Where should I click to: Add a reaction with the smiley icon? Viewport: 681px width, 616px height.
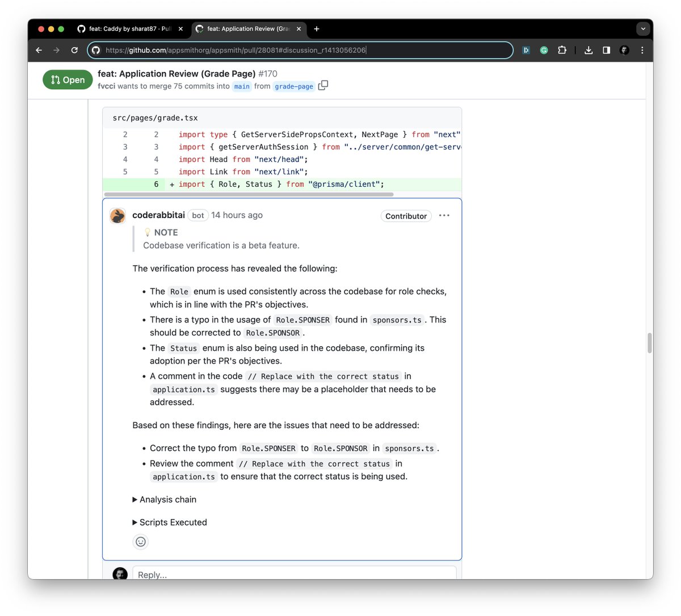[x=141, y=542]
